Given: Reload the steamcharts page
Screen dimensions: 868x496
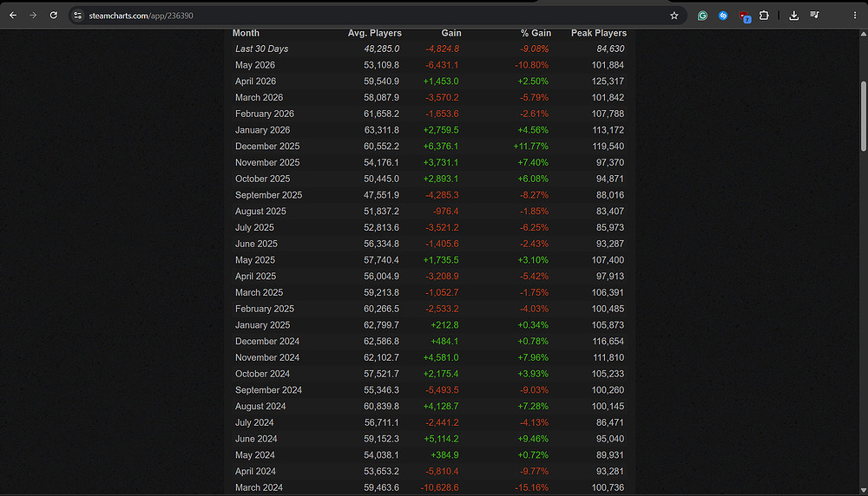Looking at the screenshot, I should point(54,16).
